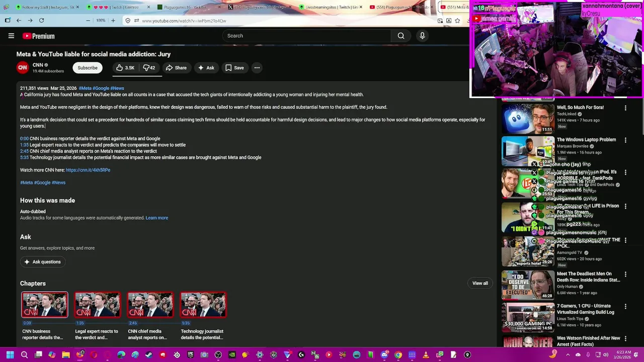Zoom in with the plus button
The height and width of the screenshot is (362, 644).
113,21
